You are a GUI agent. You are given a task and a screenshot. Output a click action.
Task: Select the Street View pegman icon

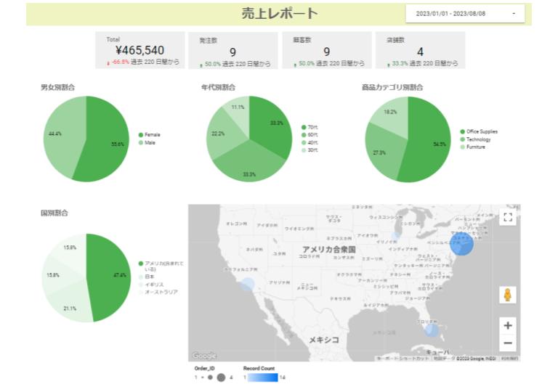[x=508, y=295]
